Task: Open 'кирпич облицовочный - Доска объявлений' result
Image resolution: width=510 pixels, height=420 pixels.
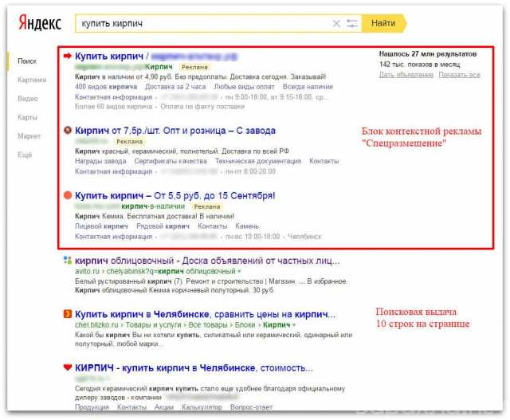Action: pos(207,261)
